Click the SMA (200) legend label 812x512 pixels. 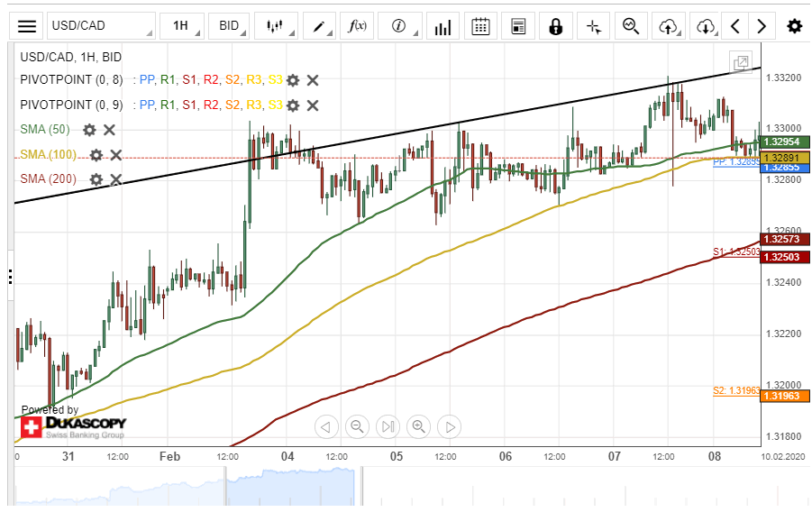(48, 178)
